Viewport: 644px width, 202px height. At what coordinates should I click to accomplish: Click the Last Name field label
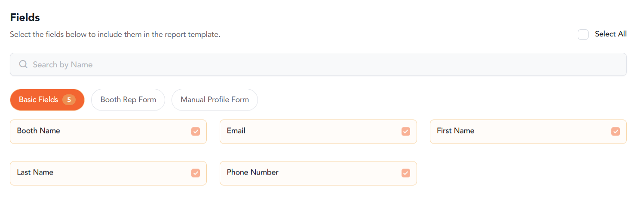35,172
